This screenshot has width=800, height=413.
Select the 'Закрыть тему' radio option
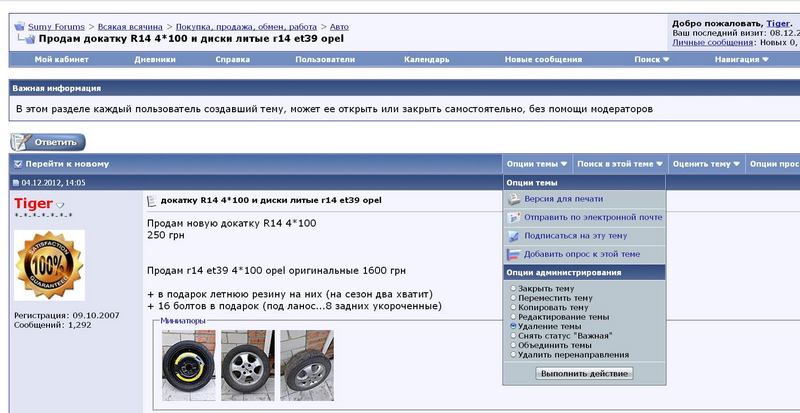tap(514, 289)
